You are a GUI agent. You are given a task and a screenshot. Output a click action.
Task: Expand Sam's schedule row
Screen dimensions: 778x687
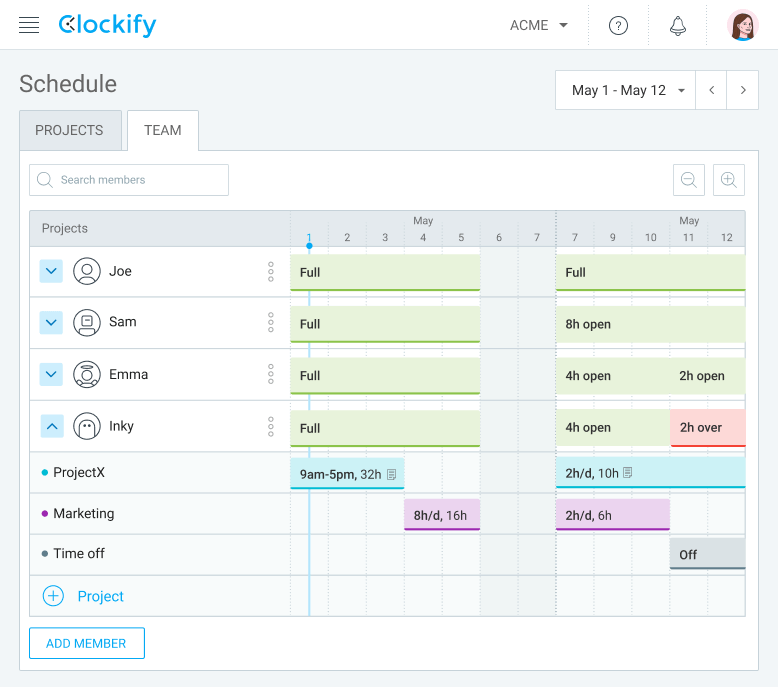tap(52, 322)
